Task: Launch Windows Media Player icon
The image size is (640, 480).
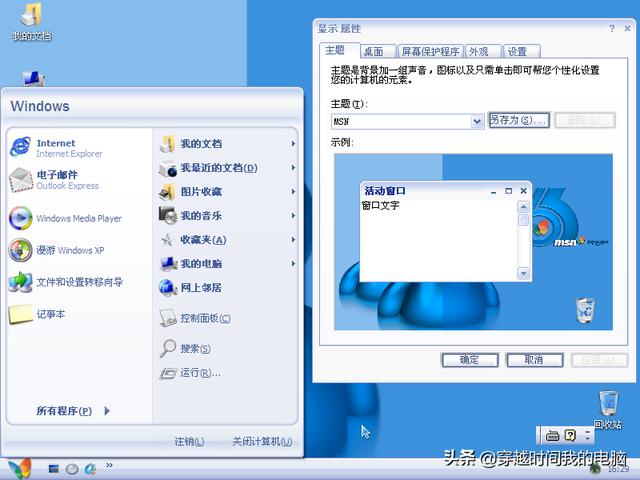Action: (20, 218)
